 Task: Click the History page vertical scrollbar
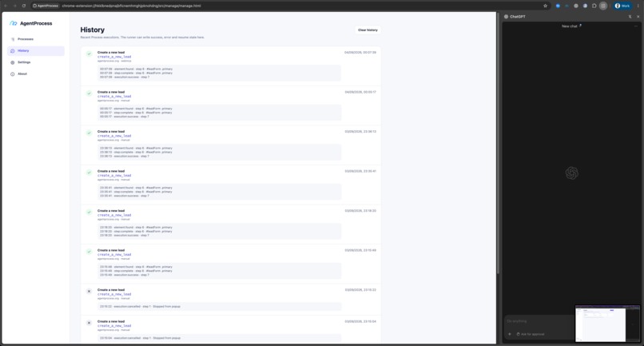[498, 144]
